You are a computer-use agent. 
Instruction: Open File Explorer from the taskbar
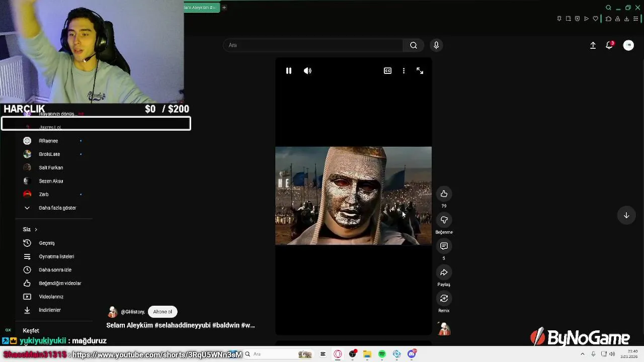(x=367, y=354)
